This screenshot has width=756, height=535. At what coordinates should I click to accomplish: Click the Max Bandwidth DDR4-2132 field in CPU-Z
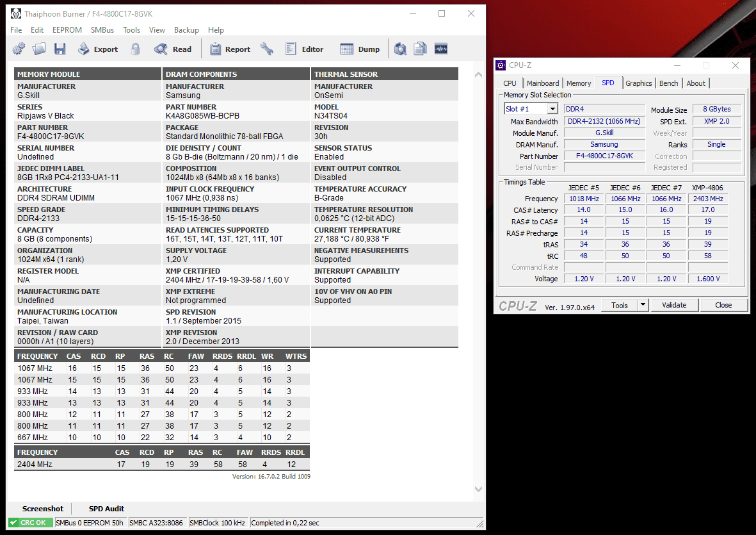coord(604,122)
